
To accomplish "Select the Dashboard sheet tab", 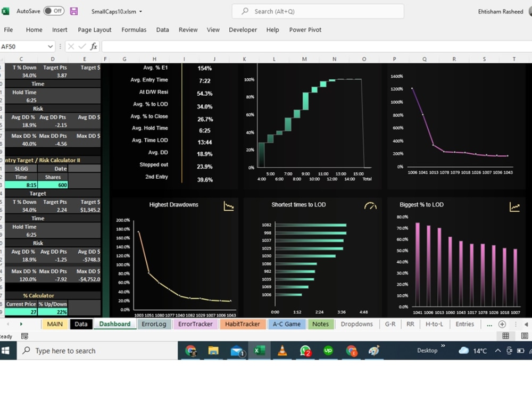I will pos(115,324).
